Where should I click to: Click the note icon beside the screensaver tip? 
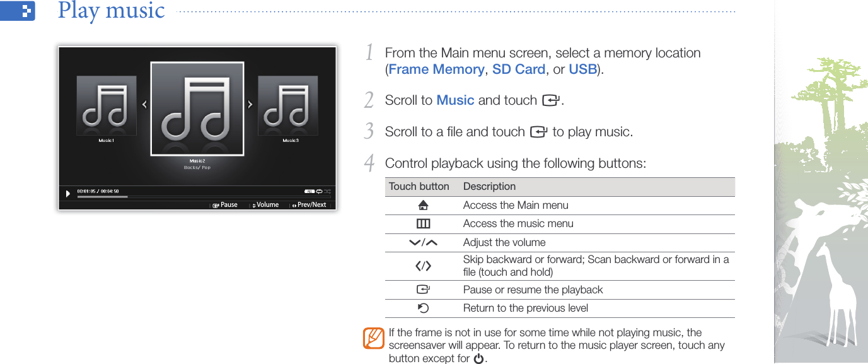coord(374,338)
